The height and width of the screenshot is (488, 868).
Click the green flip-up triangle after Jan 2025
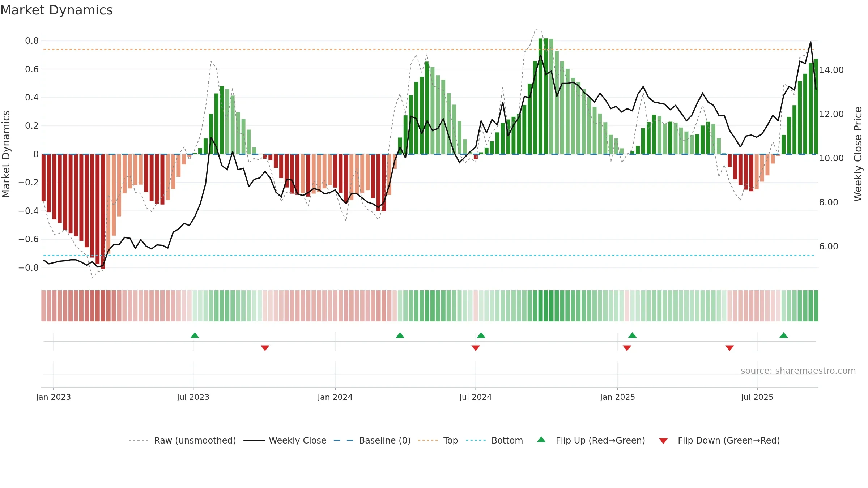click(x=632, y=335)
